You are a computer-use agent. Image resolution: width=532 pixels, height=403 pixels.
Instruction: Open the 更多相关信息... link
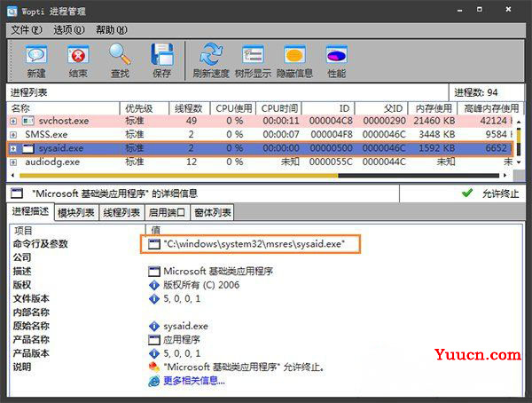(x=194, y=381)
